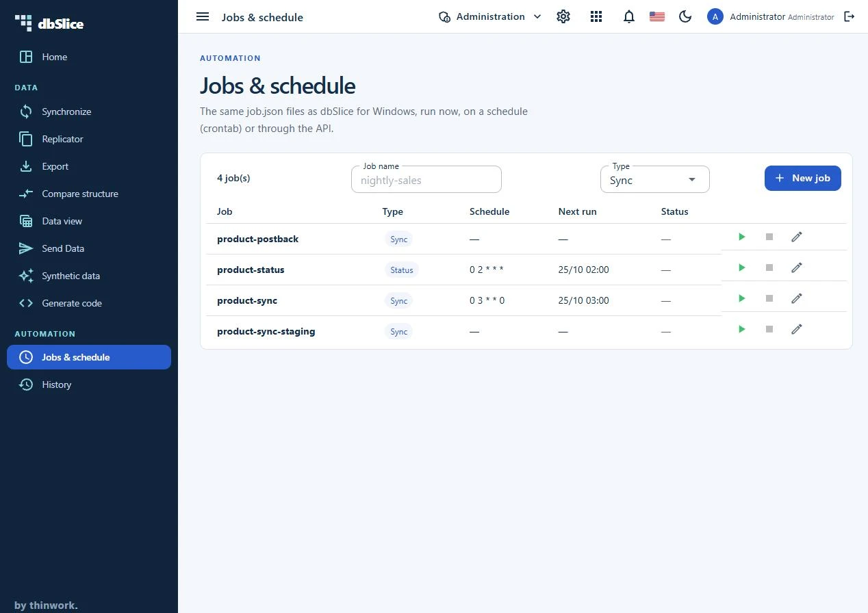Edit the product-postback job
The height and width of the screenshot is (613, 868).
[x=797, y=237]
